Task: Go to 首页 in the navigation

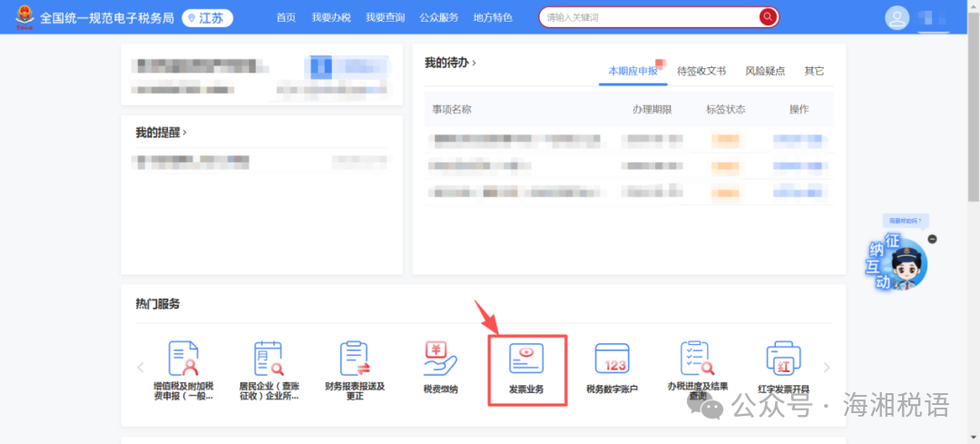Action: (x=286, y=17)
